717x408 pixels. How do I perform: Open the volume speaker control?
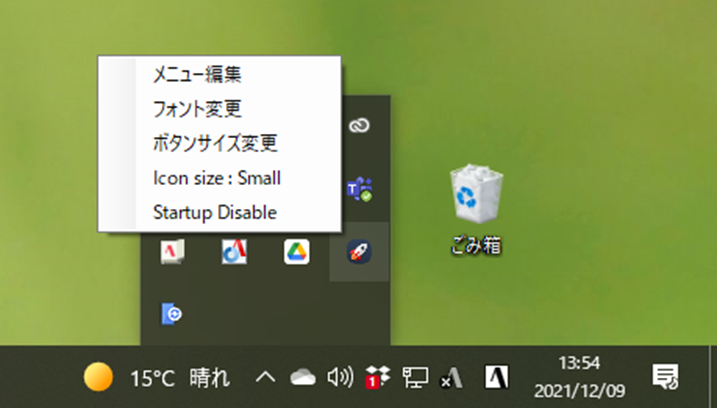click(x=340, y=377)
